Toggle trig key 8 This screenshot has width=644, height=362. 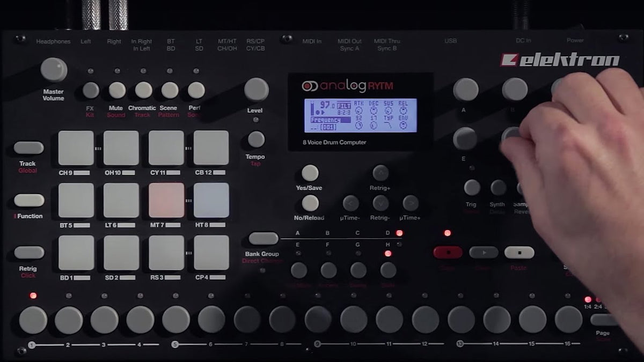[282, 320]
